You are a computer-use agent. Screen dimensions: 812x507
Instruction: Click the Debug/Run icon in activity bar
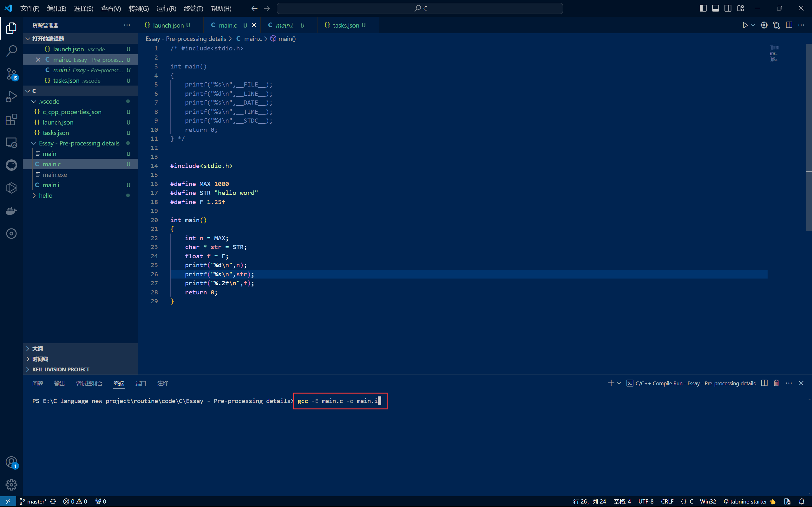tap(11, 97)
